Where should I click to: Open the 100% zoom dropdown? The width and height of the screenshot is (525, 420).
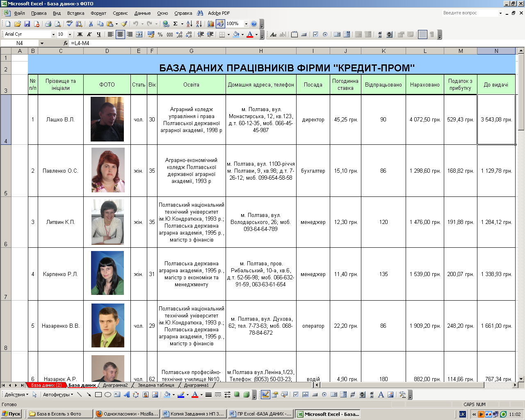point(246,24)
